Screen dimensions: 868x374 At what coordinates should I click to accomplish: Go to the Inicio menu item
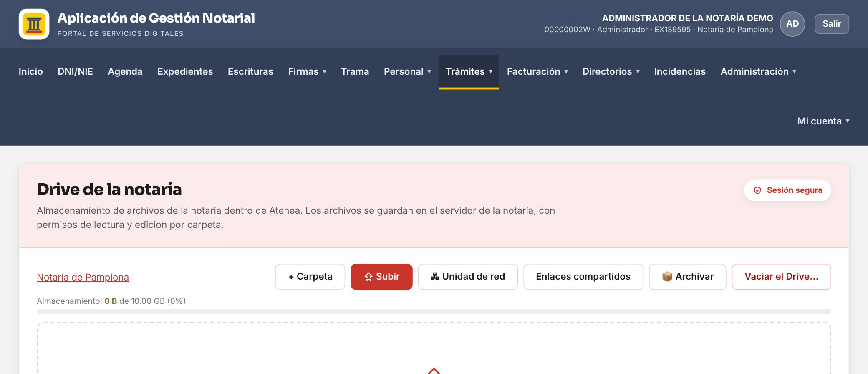[x=31, y=72]
